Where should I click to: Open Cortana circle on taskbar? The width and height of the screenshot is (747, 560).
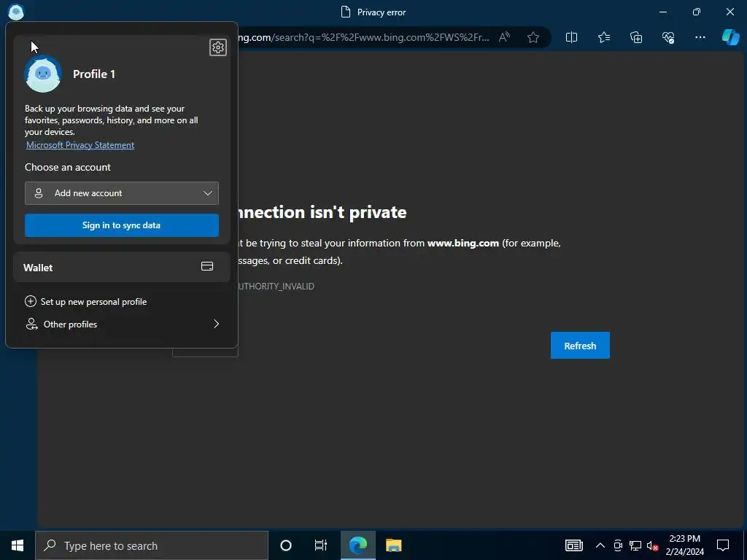pyautogui.click(x=286, y=545)
